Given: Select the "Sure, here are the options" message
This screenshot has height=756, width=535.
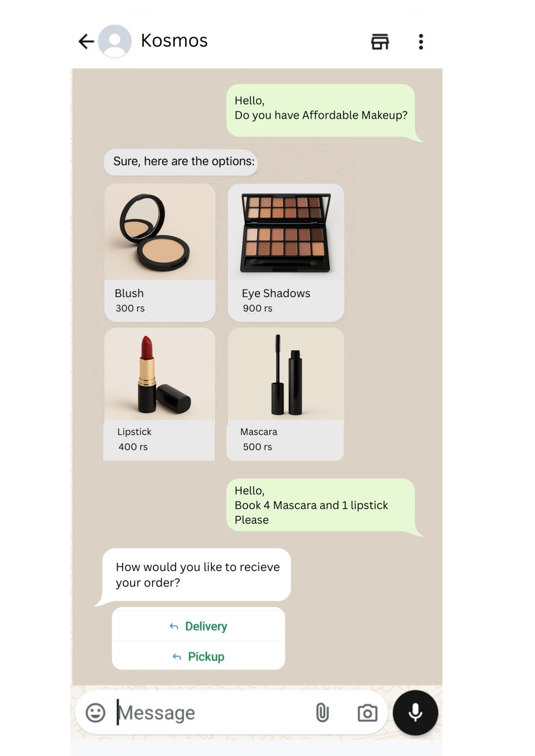Looking at the screenshot, I should pos(181,162).
